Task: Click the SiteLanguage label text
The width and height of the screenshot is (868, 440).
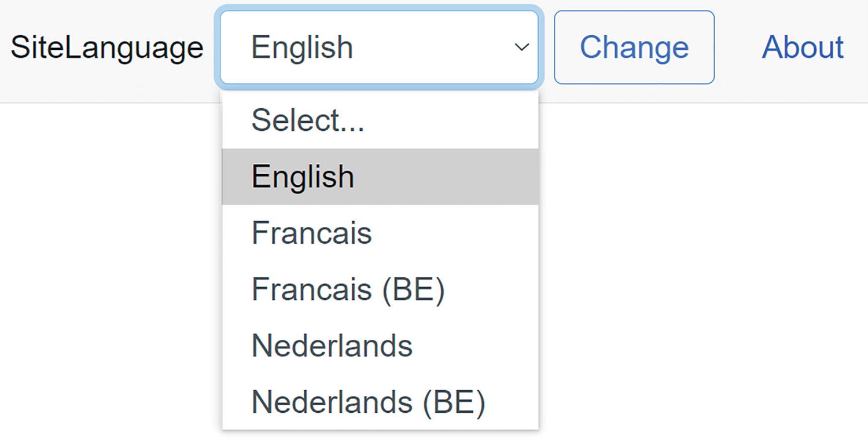Action: click(x=107, y=47)
